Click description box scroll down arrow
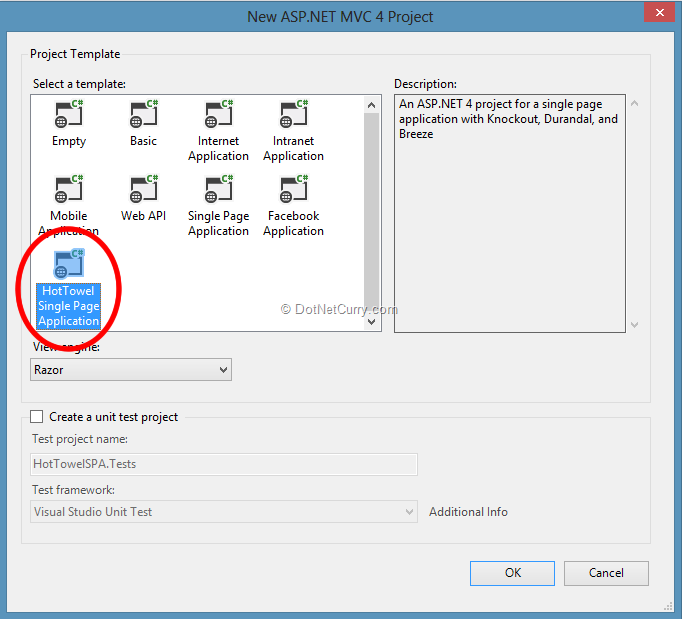 [x=635, y=325]
